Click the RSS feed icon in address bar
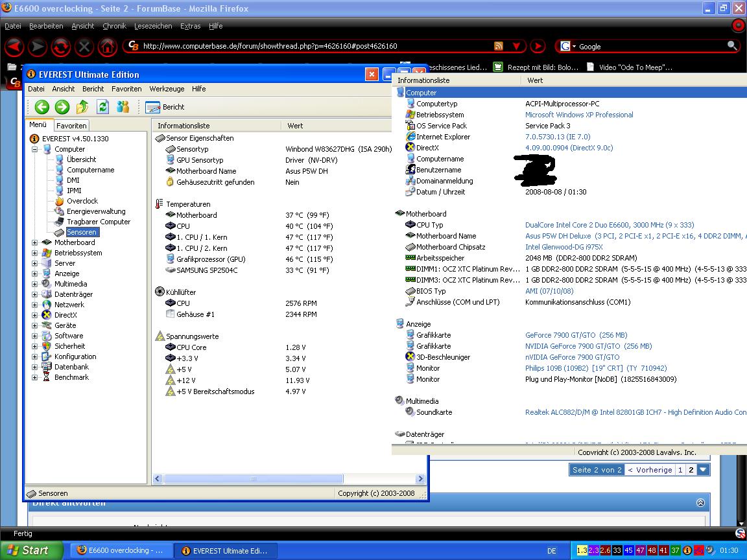Image resolution: width=747 pixels, height=560 pixels. click(x=498, y=46)
